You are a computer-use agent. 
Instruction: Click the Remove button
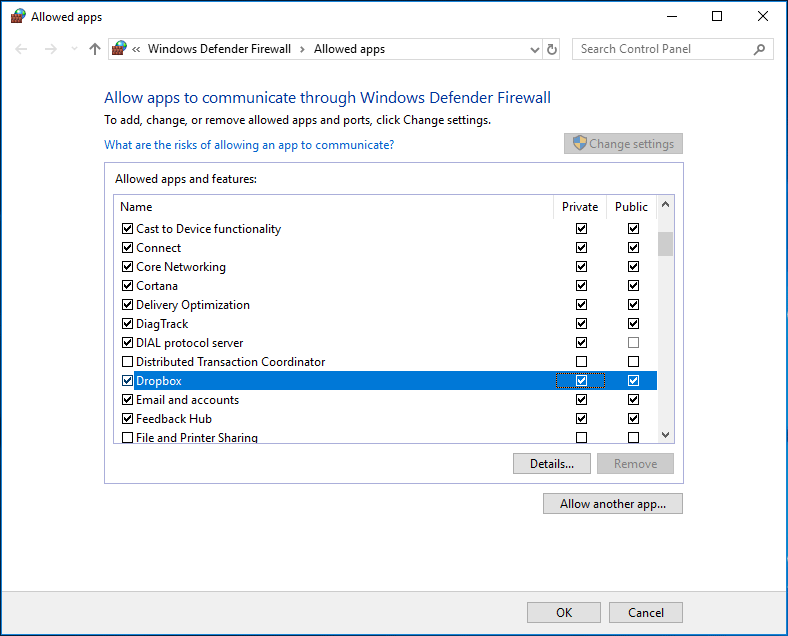(x=635, y=464)
